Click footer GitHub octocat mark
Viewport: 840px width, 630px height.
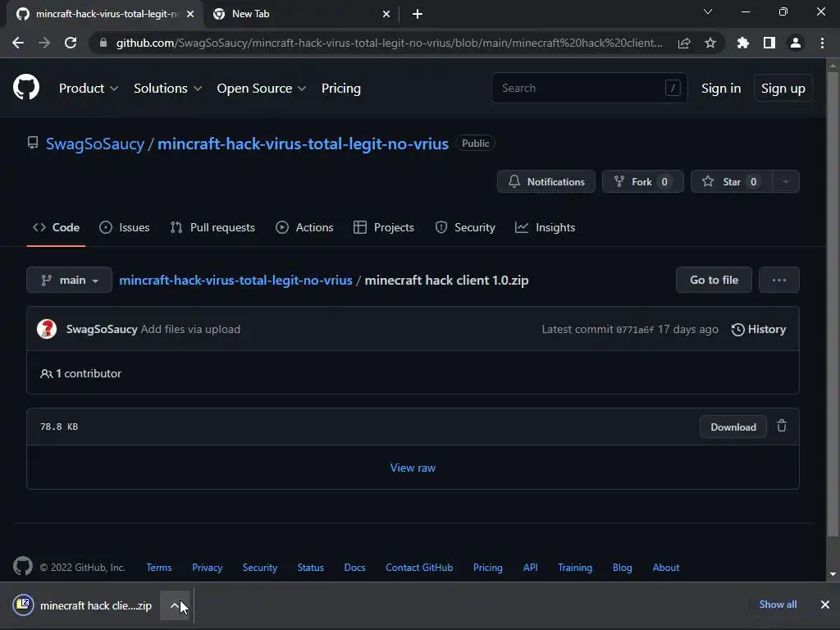22,566
